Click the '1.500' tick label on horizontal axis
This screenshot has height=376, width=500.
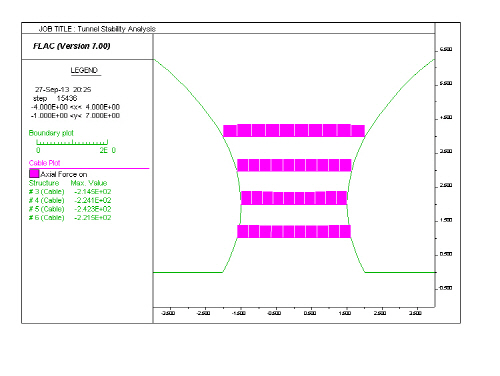345,313
